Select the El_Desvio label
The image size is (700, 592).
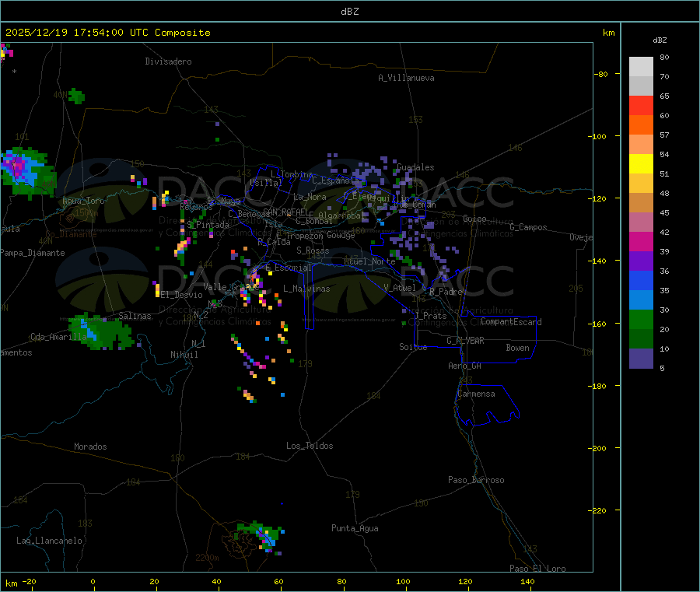pos(182,295)
